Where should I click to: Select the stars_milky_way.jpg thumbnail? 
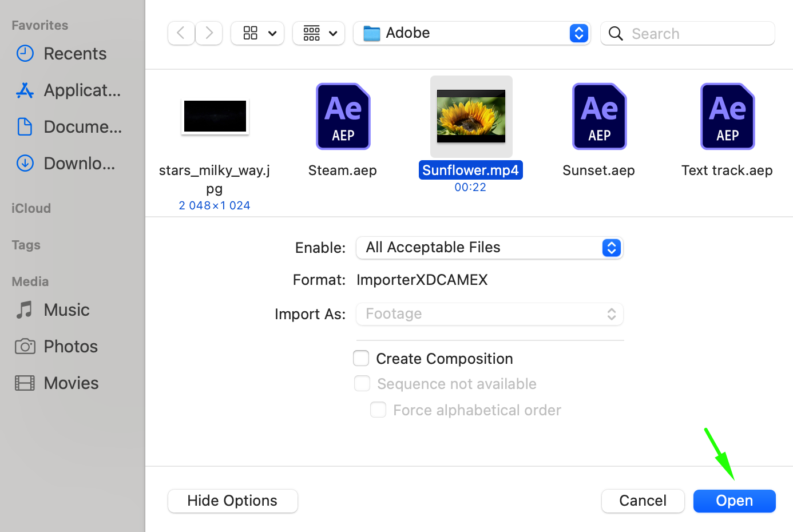click(215, 117)
